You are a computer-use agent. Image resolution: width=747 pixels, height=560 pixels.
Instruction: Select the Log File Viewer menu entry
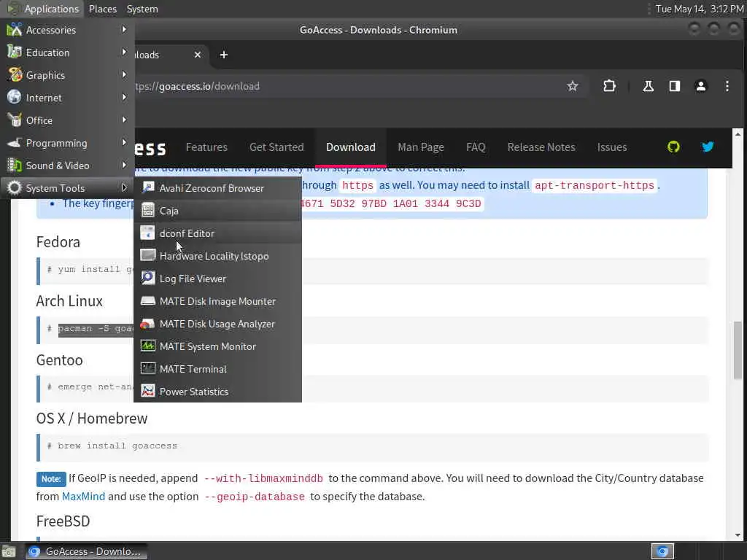(217, 279)
